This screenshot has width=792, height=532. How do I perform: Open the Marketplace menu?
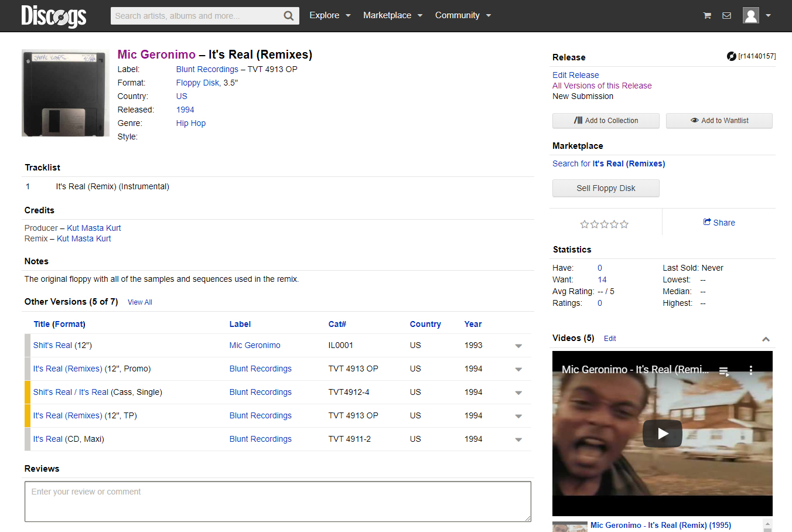point(392,15)
